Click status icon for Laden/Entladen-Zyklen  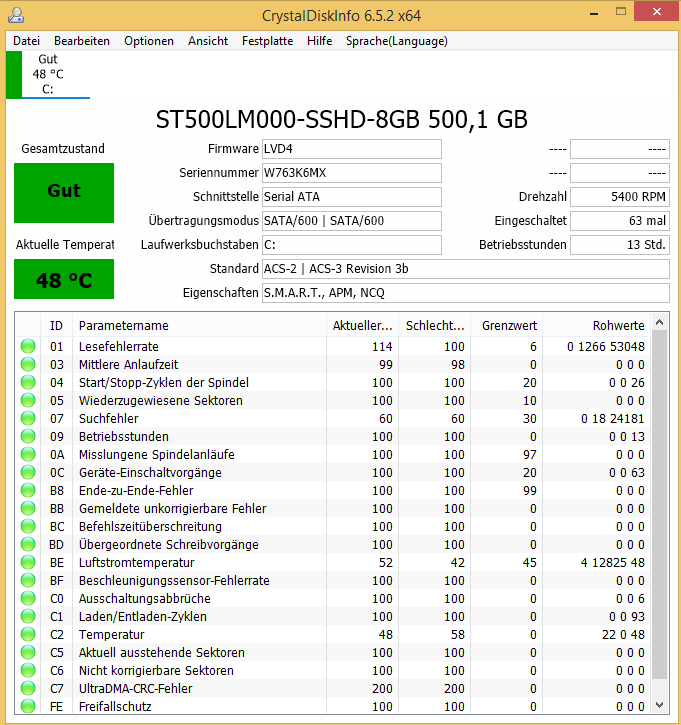28,617
